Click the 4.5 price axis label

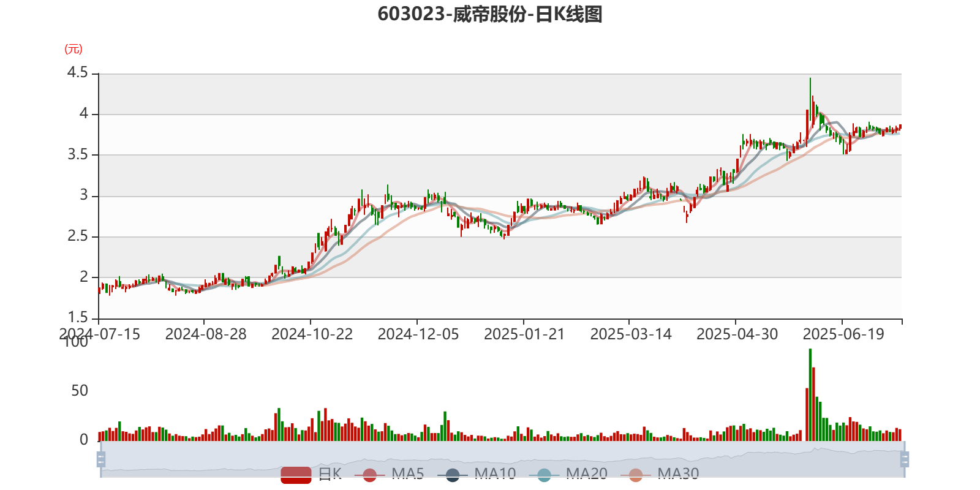coord(78,73)
